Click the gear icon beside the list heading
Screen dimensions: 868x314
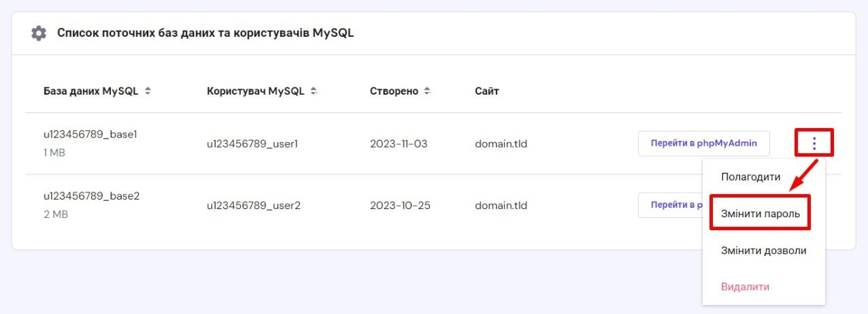[x=39, y=33]
